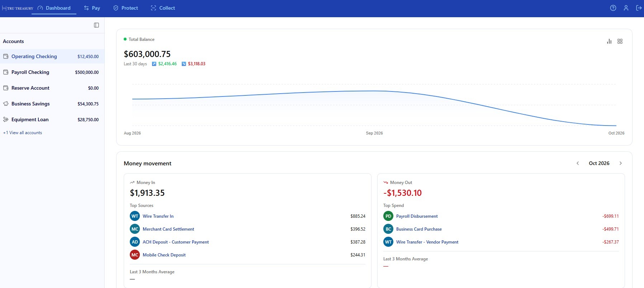Click the log out icon
Screen dimensions: 644x288
click(639, 8)
